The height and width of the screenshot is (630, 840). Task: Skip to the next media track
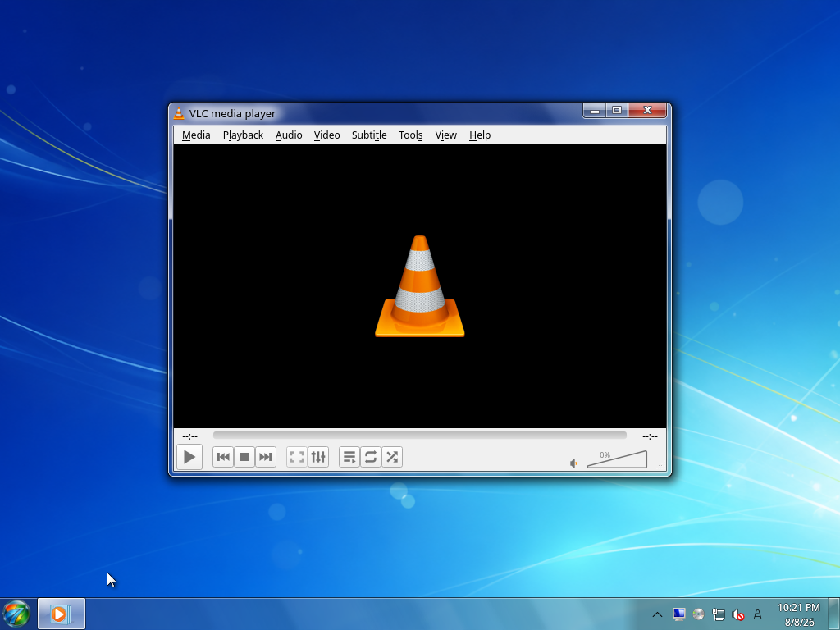pos(266,457)
